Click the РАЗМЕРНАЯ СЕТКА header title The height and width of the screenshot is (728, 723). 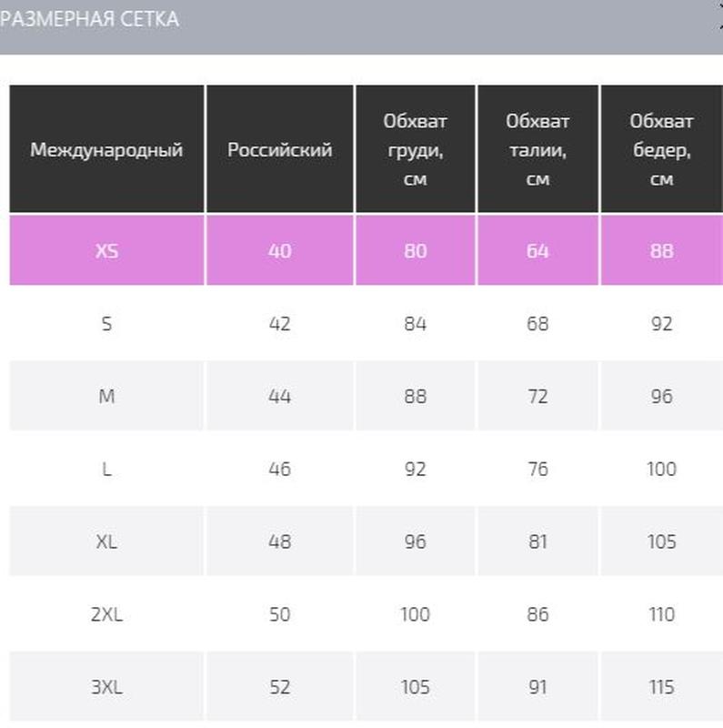click(89, 19)
